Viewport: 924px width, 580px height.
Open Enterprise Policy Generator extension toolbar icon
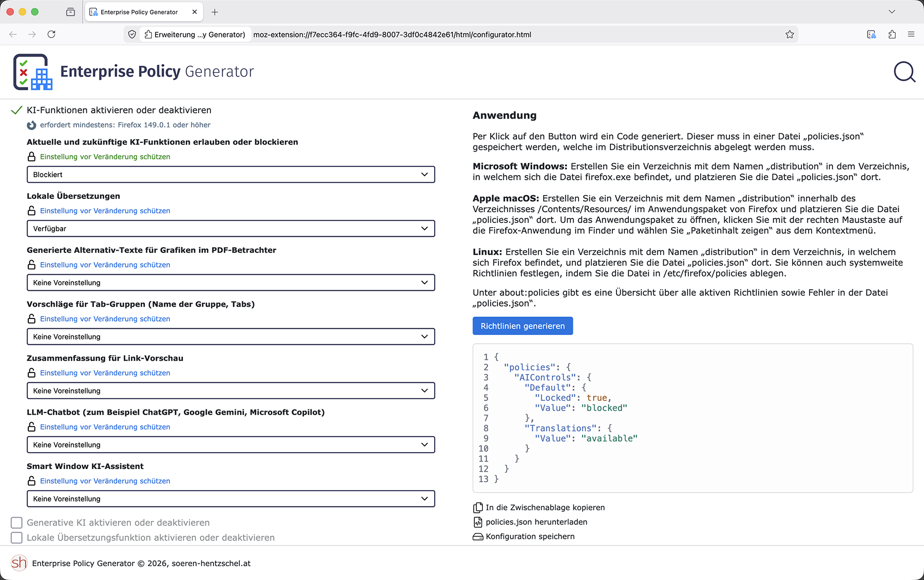click(x=871, y=34)
